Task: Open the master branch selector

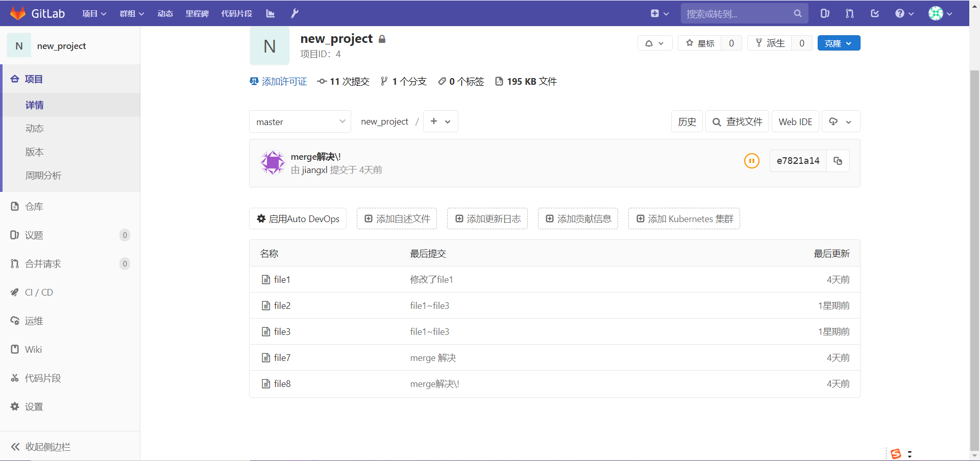Action: coord(300,122)
